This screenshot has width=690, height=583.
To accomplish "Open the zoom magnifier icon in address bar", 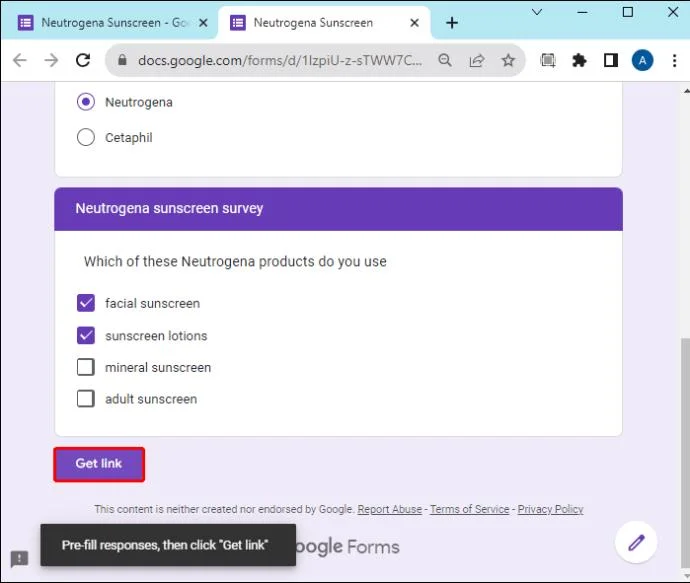I will coord(445,60).
